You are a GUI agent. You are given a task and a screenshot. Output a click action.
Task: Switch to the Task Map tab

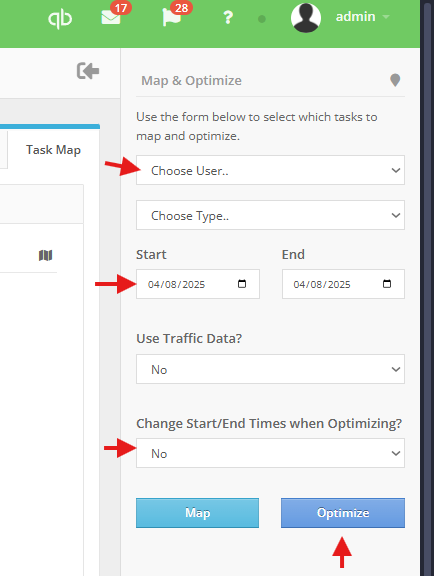[x=53, y=150]
